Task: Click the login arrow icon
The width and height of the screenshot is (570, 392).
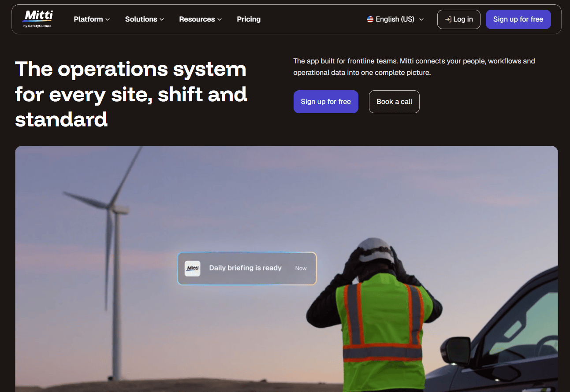Action: coord(448,19)
